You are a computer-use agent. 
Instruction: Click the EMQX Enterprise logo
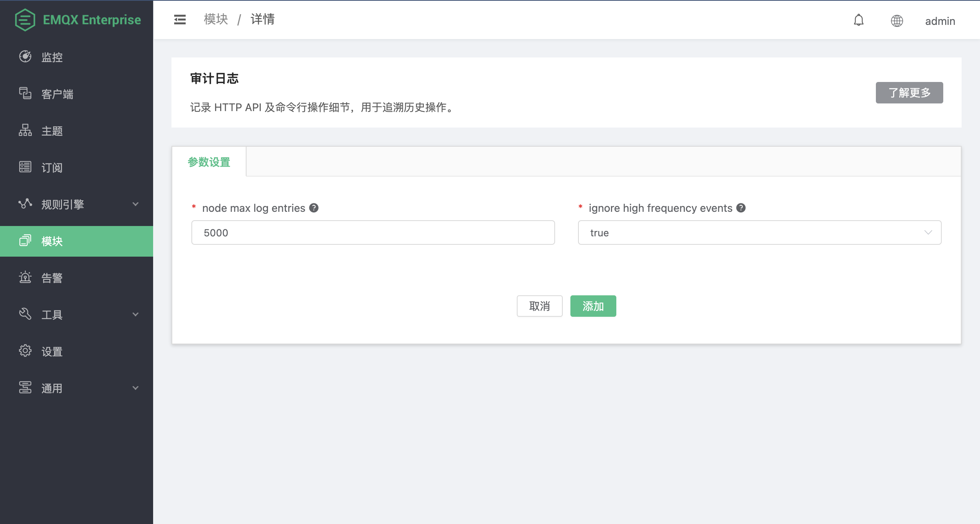pos(78,20)
